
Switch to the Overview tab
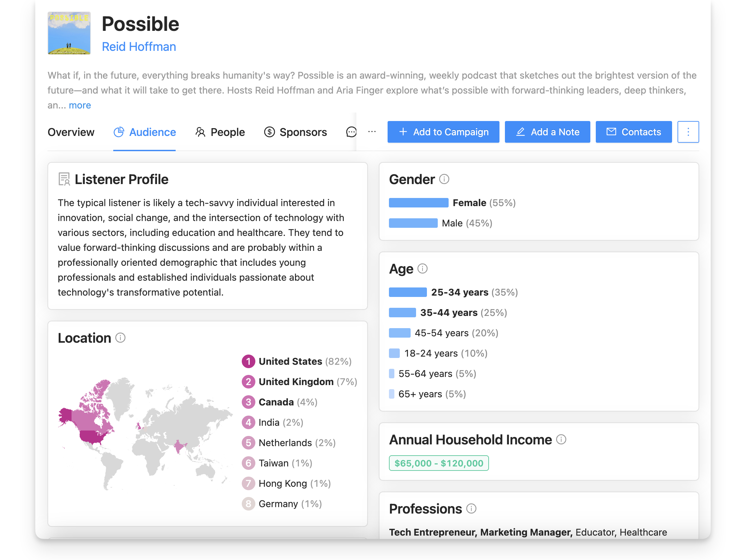(71, 132)
